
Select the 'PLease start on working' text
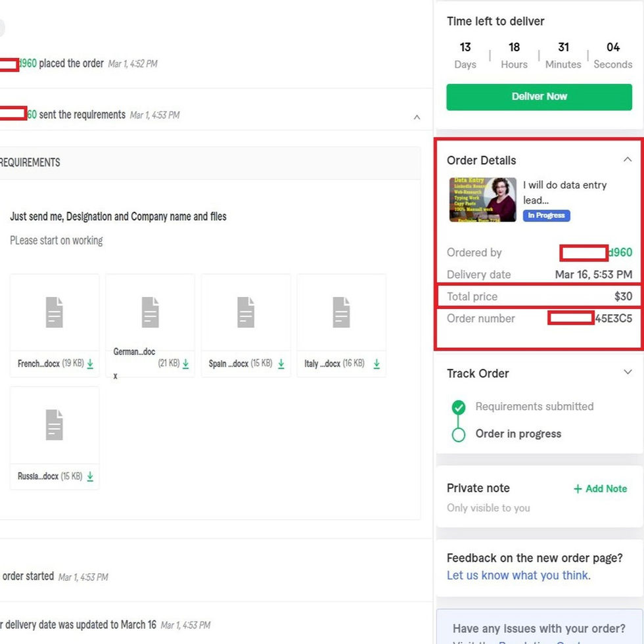point(57,241)
